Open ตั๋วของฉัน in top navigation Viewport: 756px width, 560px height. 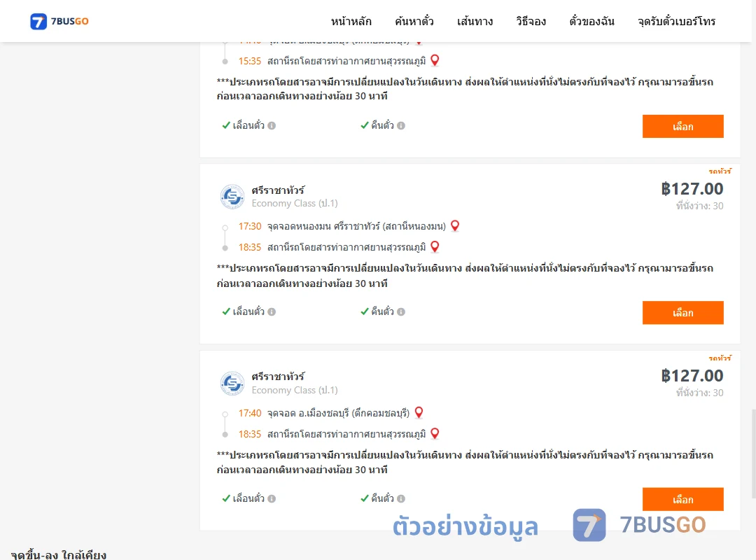tap(591, 21)
